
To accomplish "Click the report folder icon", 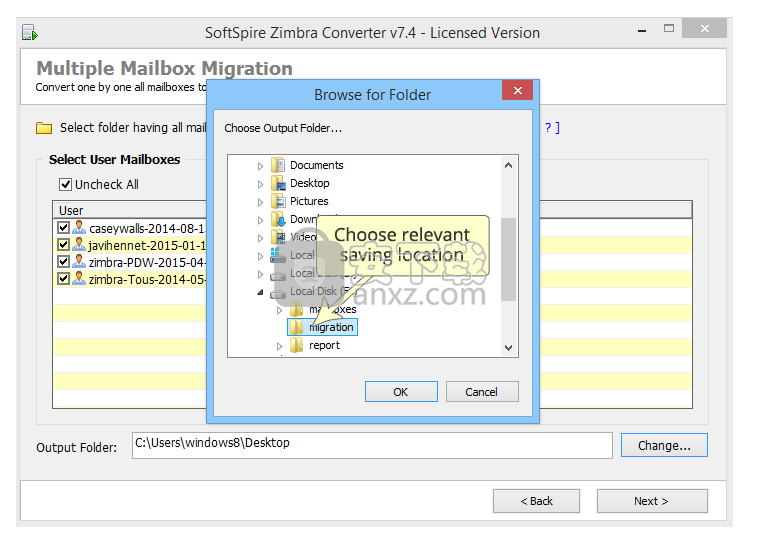I will point(297,345).
